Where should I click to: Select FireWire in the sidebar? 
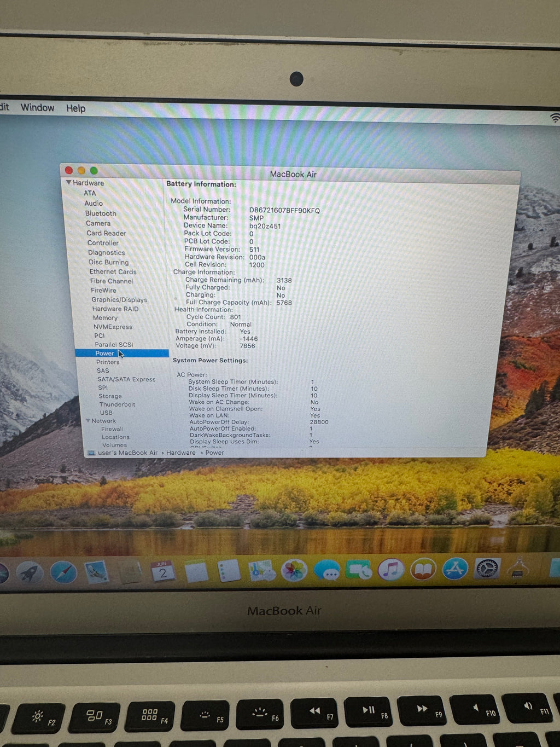pos(103,291)
